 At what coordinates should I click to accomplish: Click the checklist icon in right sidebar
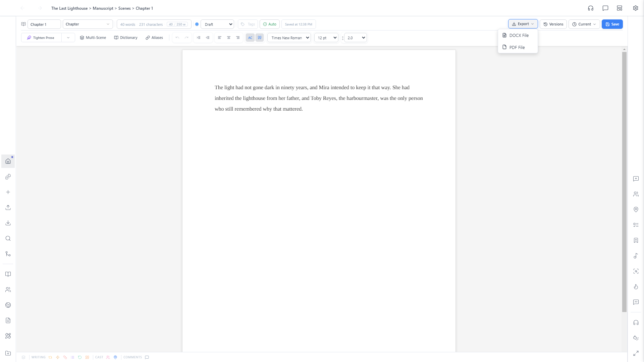(x=636, y=225)
